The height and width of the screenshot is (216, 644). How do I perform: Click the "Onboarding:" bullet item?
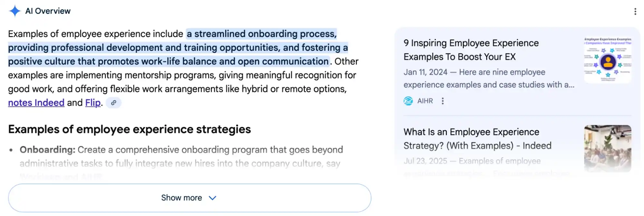[x=47, y=150]
